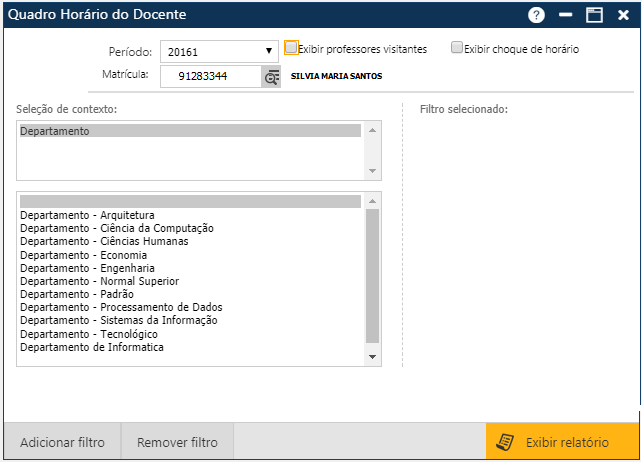This screenshot has width=642, height=463.
Task: Click the name SILVIA MARIA SANTOS
Action: click(x=336, y=76)
